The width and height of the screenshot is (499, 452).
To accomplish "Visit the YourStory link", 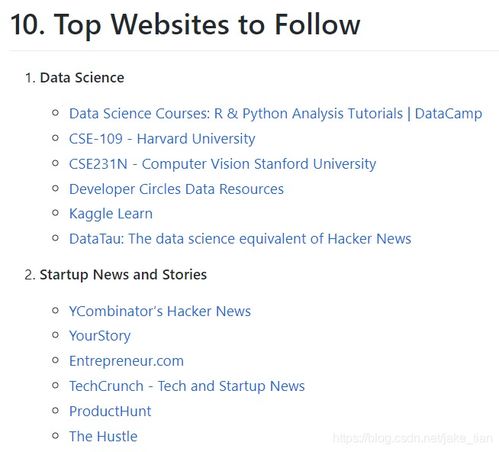I will pyautogui.click(x=100, y=336).
